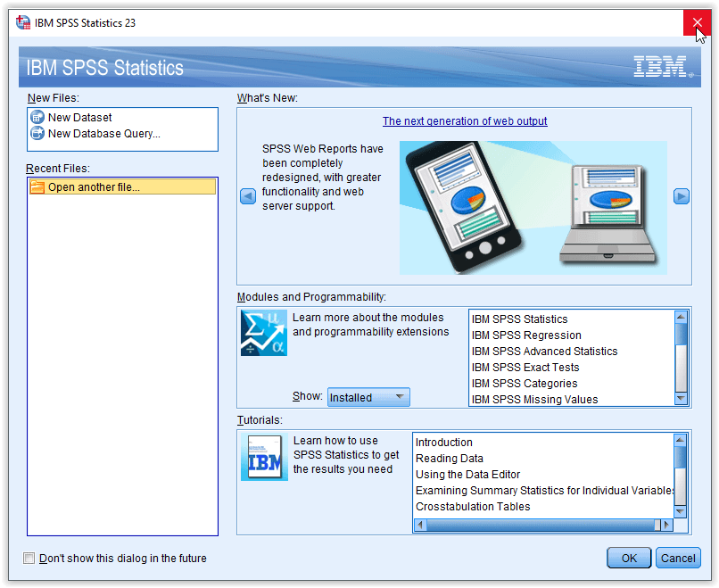Click the Cancel button
This screenshot has width=719, height=588.
click(678, 558)
